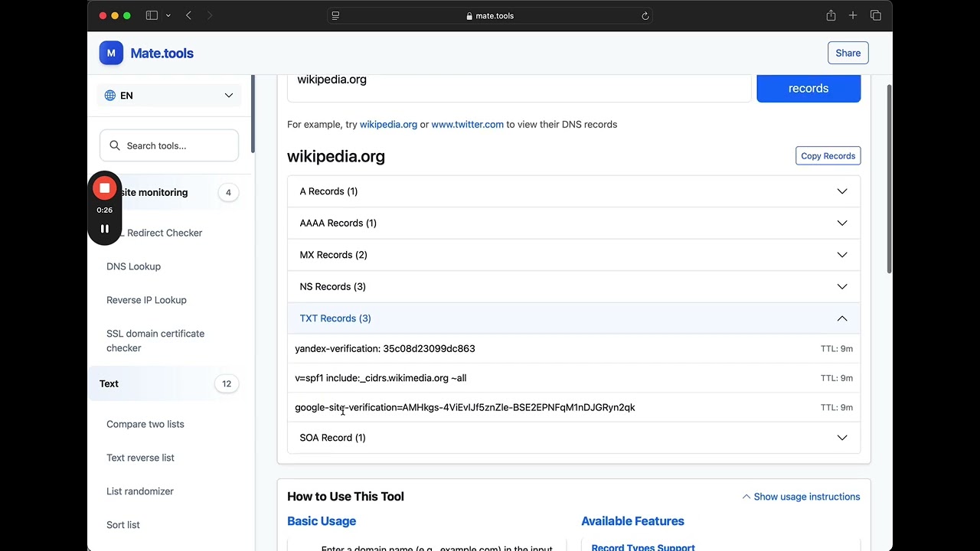
Task: Expand the SOA Record section
Action: click(573, 438)
